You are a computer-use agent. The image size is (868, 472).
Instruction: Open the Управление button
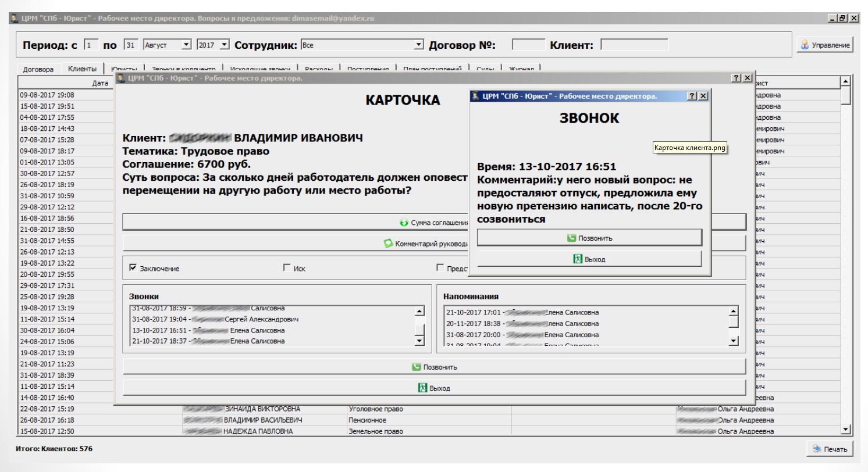click(825, 45)
